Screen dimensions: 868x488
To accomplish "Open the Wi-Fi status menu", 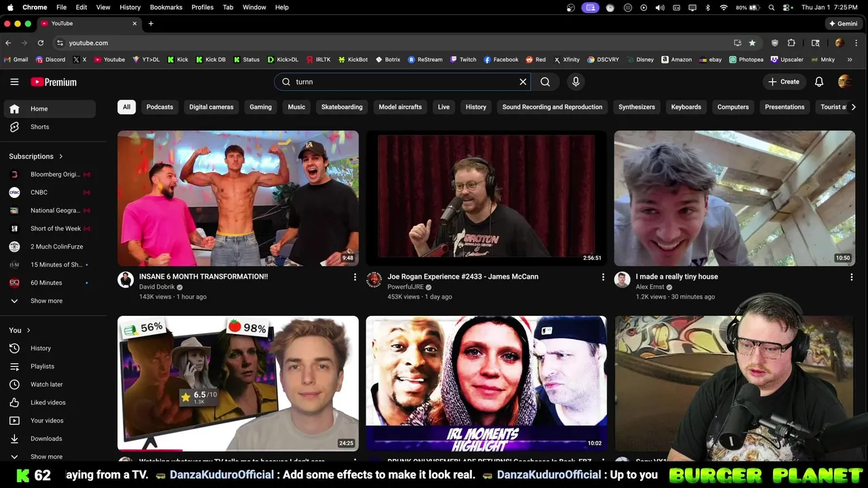I will coord(724,7).
